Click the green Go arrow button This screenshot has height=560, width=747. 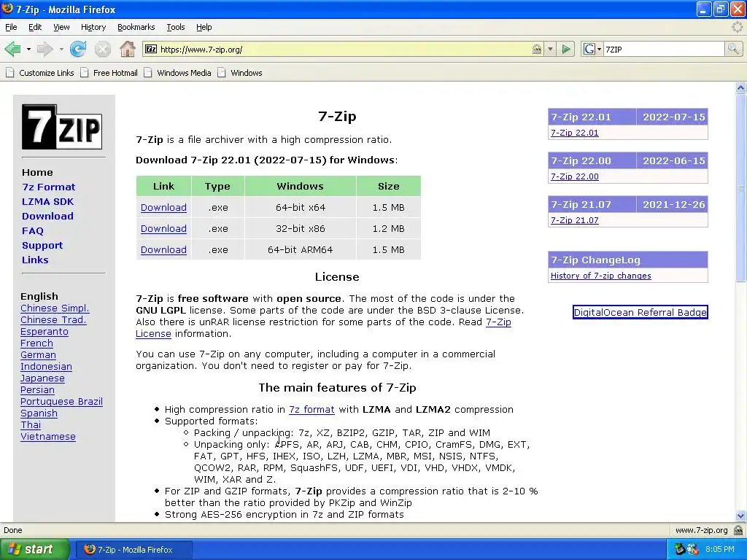(x=566, y=49)
